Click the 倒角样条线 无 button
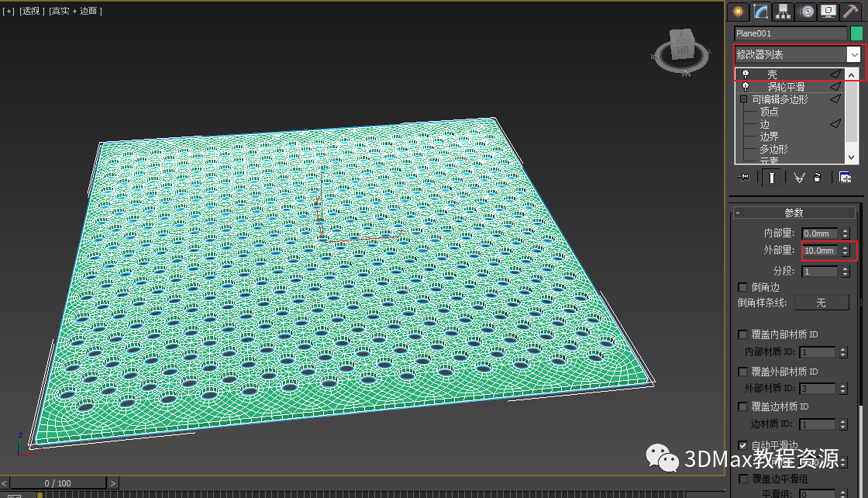This screenshot has height=498, width=868. [x=821, y=303]
